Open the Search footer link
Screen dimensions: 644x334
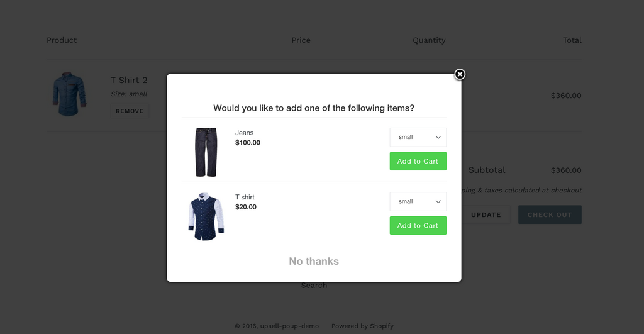(x=314, y=286)
